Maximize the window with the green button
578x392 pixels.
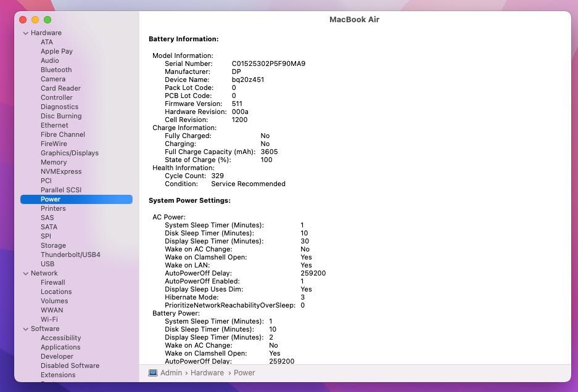[47, 20]
